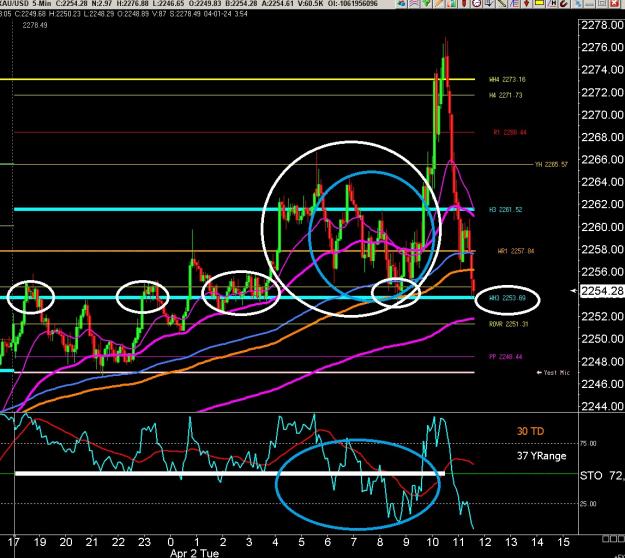625x558 pixels.
Task: Click the 2266.00 price axis label
Action: coord(602,159)
